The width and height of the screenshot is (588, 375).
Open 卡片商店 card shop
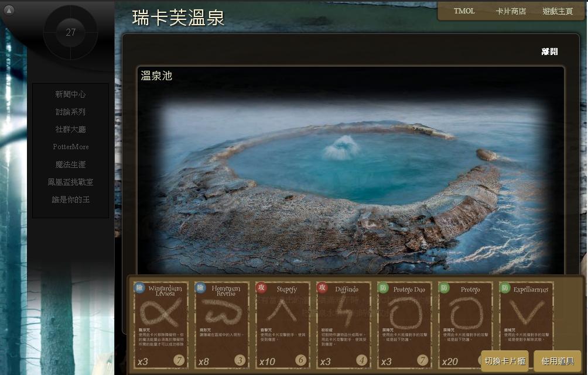(510, 11)
